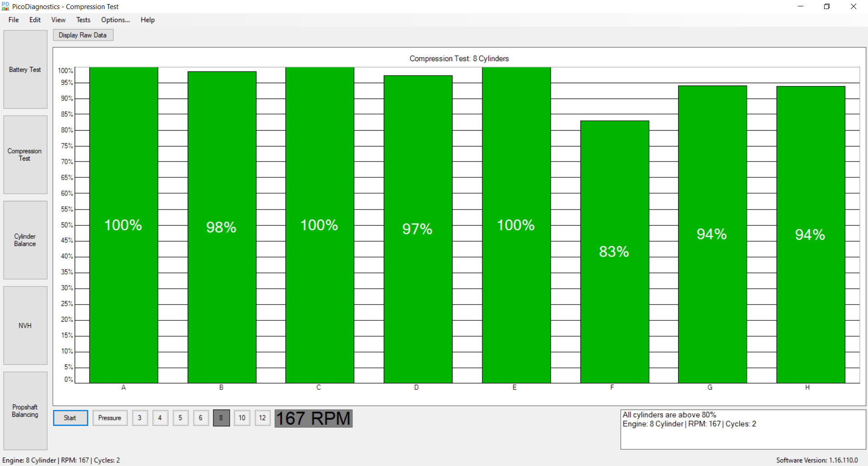Click cylinder E bar in chart
868x466 pixels.
tap(516, 225)
